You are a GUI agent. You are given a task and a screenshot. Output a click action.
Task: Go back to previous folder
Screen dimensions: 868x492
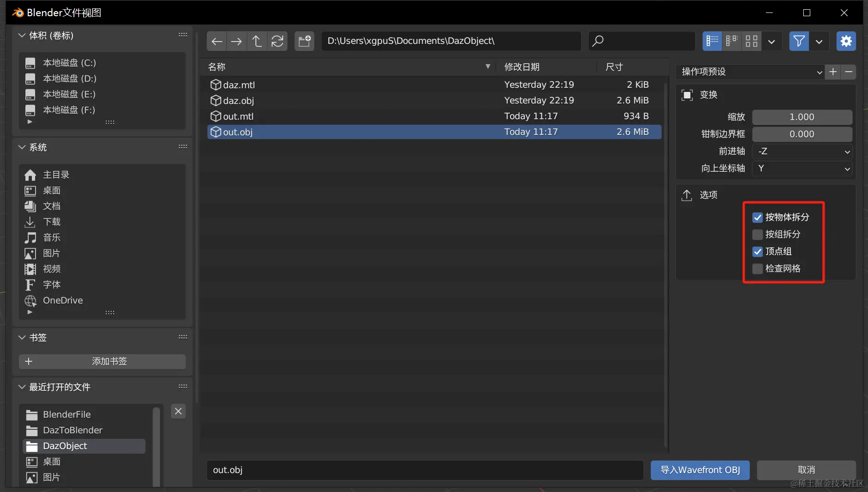tap(217, 41)
